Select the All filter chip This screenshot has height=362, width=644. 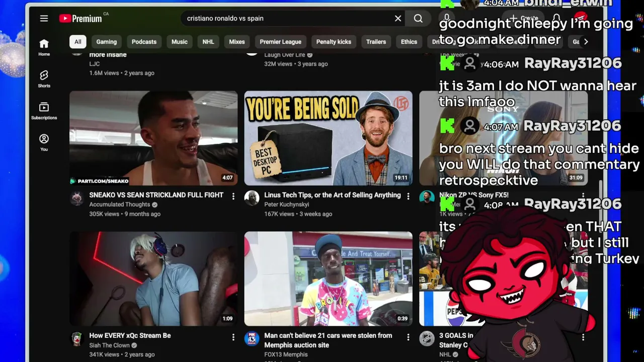pyautogui.click(x=77, y=42)
